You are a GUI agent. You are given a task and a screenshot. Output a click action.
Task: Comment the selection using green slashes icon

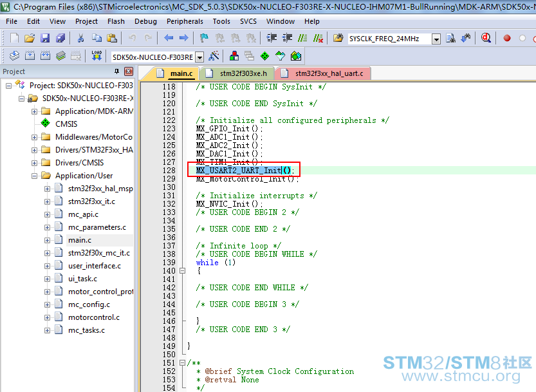tap(302, 38)
